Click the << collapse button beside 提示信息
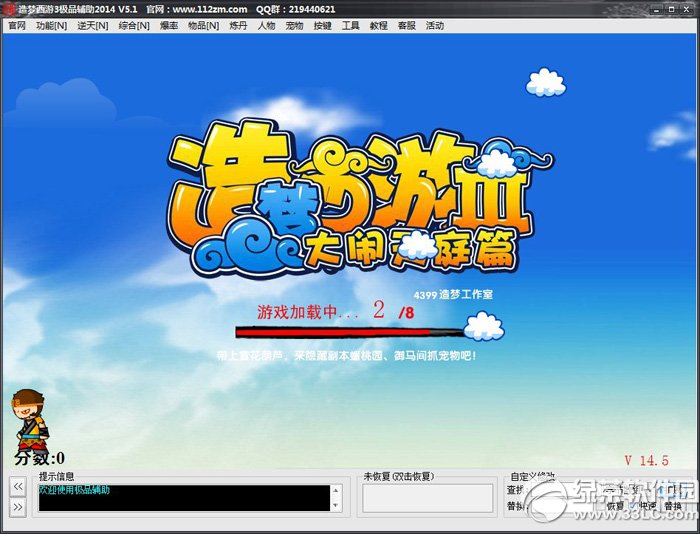Viewport: 700px width, 534px height. tap(18, 486)
